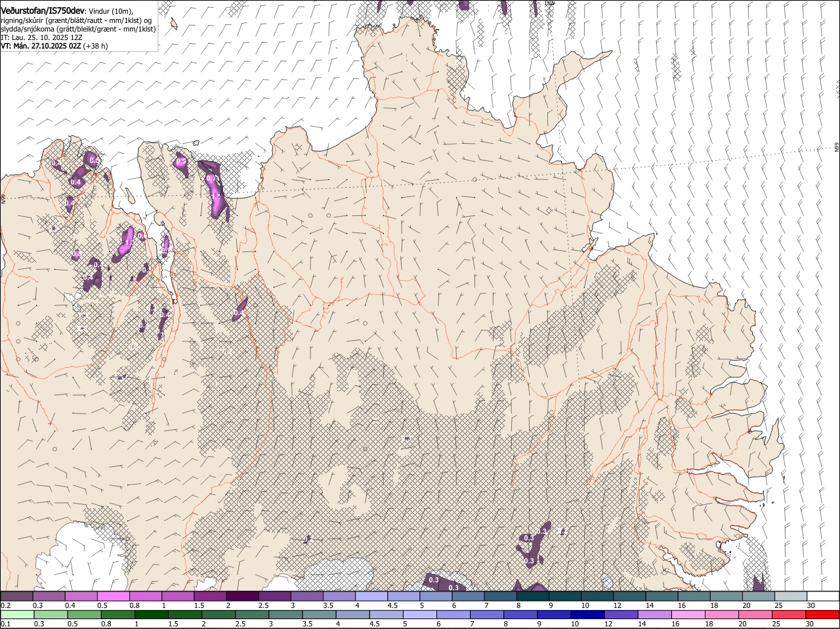Select palest green rain swatch between 0.1 and 0.3
The height and width of the screenshot is (629, 840).
[18, 615]
